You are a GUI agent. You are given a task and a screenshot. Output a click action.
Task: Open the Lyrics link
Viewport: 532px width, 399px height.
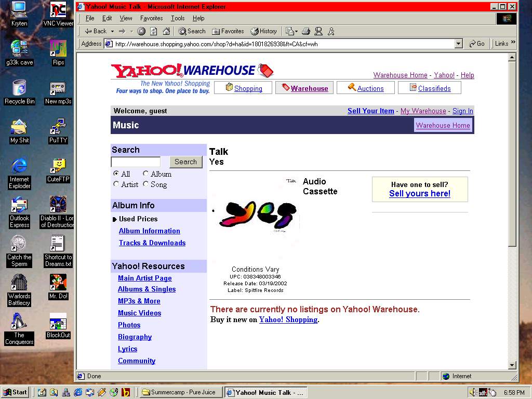click(128, 349)
